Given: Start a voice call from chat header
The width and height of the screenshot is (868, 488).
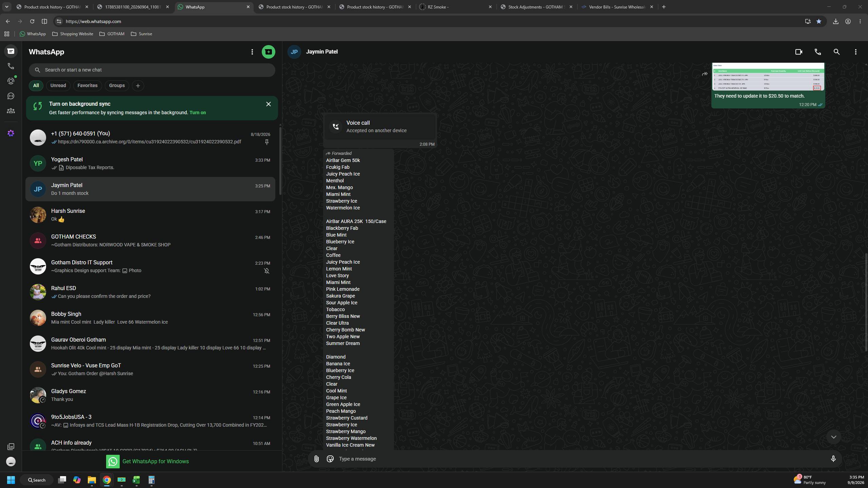Looking at the screenshot, I should pos(817,52).
